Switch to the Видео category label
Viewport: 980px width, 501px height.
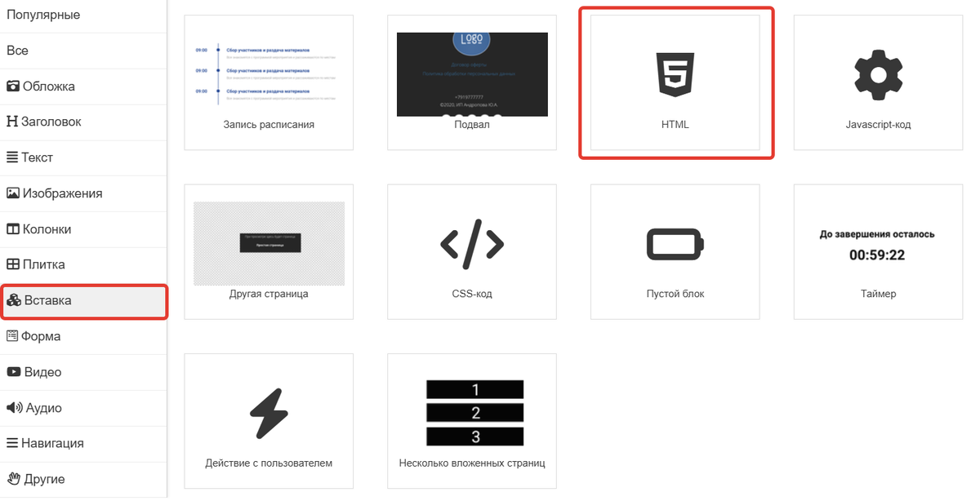[43, 372]
